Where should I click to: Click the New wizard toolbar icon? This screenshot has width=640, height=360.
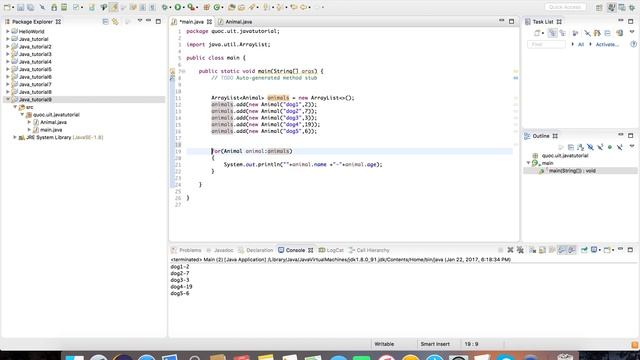click(x=7, y=7)
